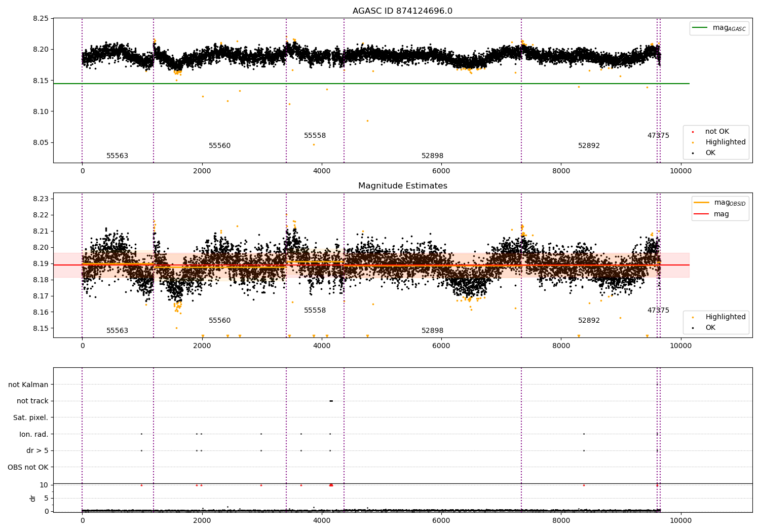Image resolution: width=760 pixels, height=532 pixels.
Task: Click the "Ion. rad." axis label
Action: (34, 434)
